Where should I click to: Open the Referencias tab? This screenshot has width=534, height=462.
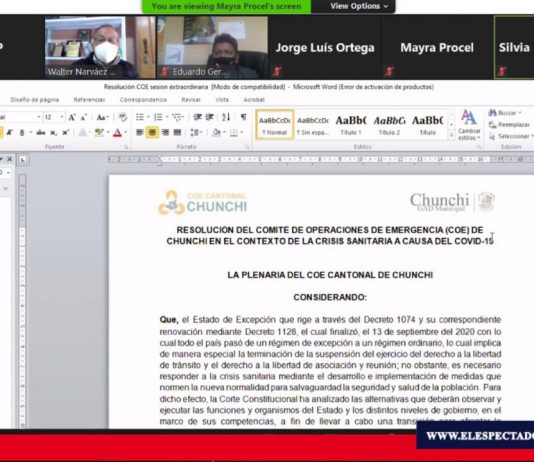pyautogui.click(x=89, y=100)
